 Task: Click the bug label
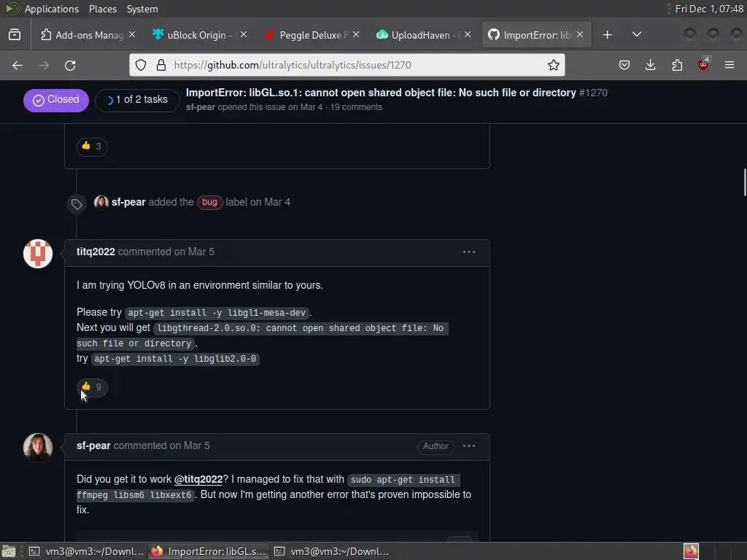click(x=209, y=202)
